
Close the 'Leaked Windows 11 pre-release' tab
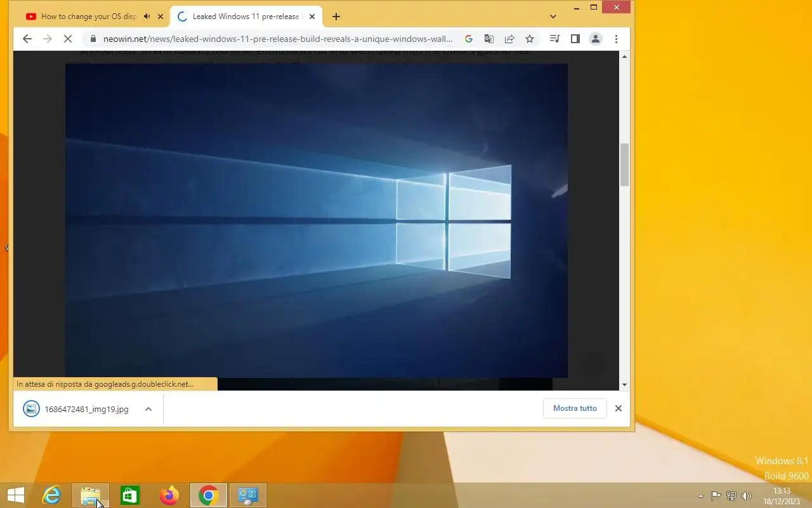(x=311, y=17)
